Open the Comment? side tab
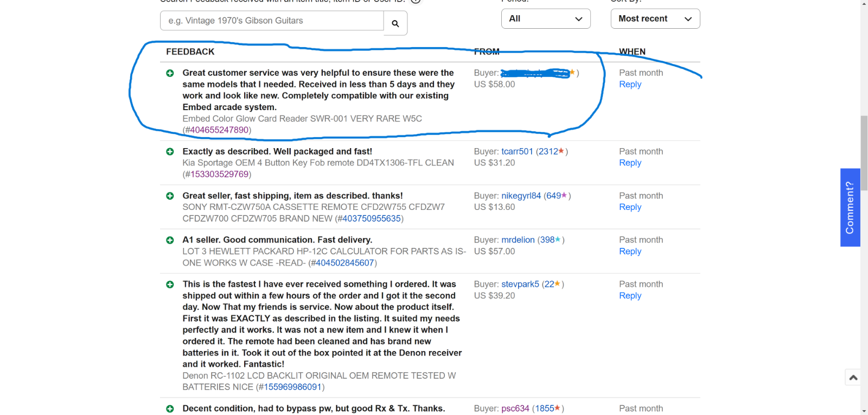This screenshot has height=415, width=868. pyautogui.click(x=850, y=207)
